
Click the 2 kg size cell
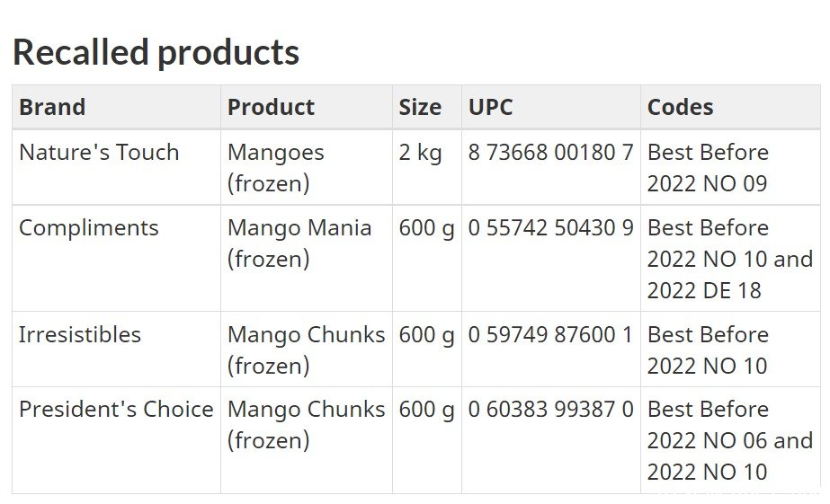[x=426, y=167]
